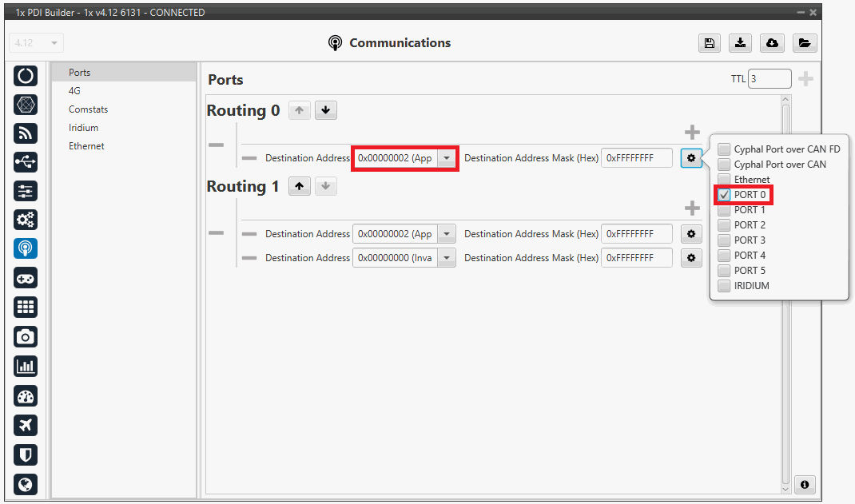Select the Comstats menu item
The width and height of the screenshot is (855, 504).
(88, 109)
